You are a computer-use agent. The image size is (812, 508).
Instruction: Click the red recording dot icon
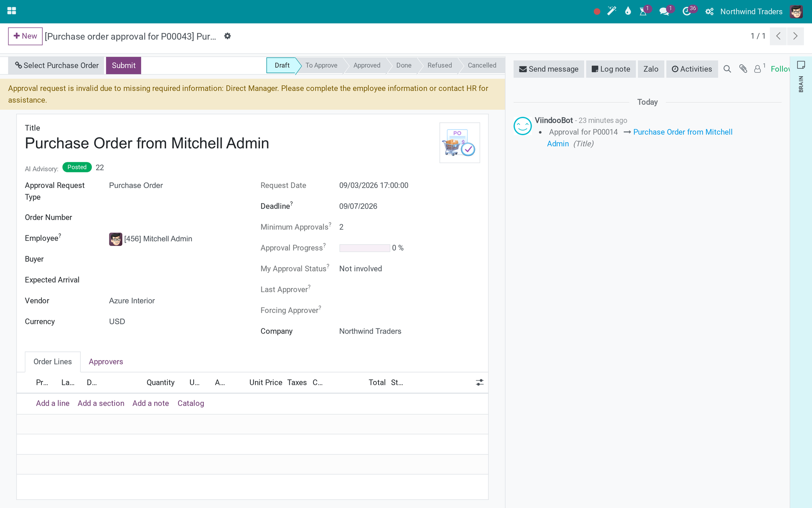click(x=597, y=11)
